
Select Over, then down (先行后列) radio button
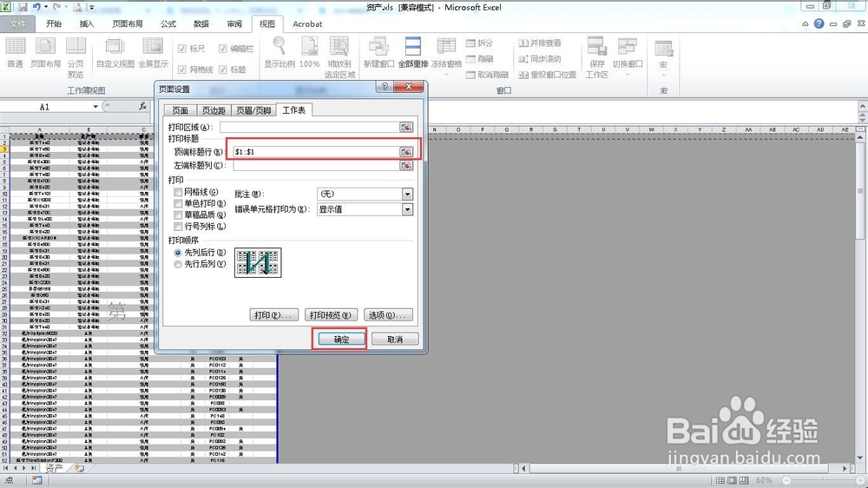click(x=178, y=264)
